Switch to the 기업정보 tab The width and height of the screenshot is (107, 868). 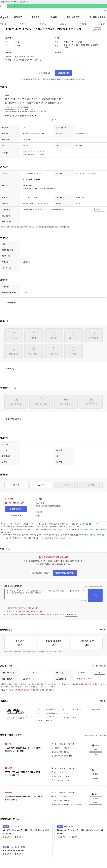[103, 24]
